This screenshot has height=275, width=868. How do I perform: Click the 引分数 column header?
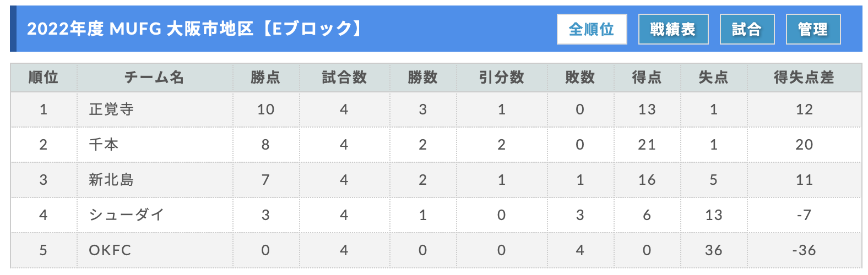pyautogui.click(x=501, y=78)
